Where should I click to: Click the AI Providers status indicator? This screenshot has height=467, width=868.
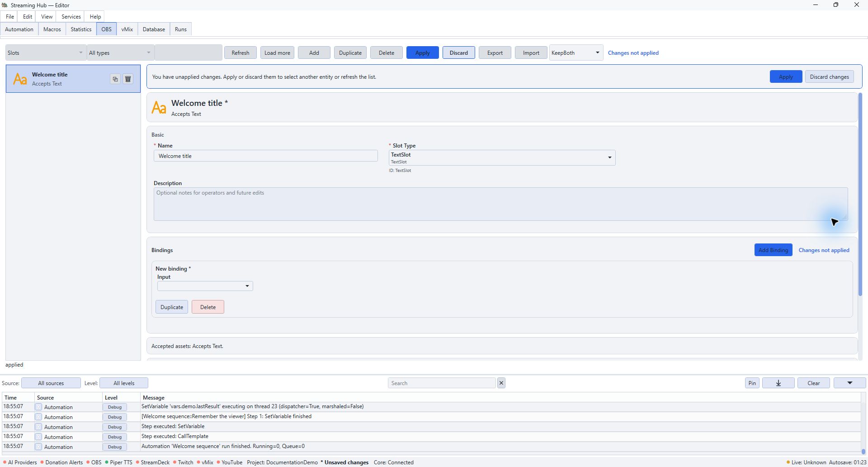point(20,462)
